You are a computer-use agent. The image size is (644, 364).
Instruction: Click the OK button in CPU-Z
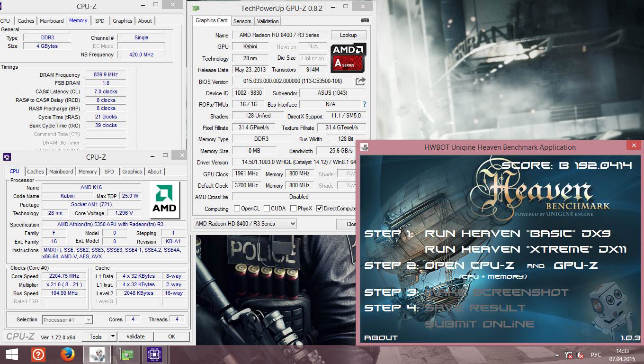pos(171,337)
